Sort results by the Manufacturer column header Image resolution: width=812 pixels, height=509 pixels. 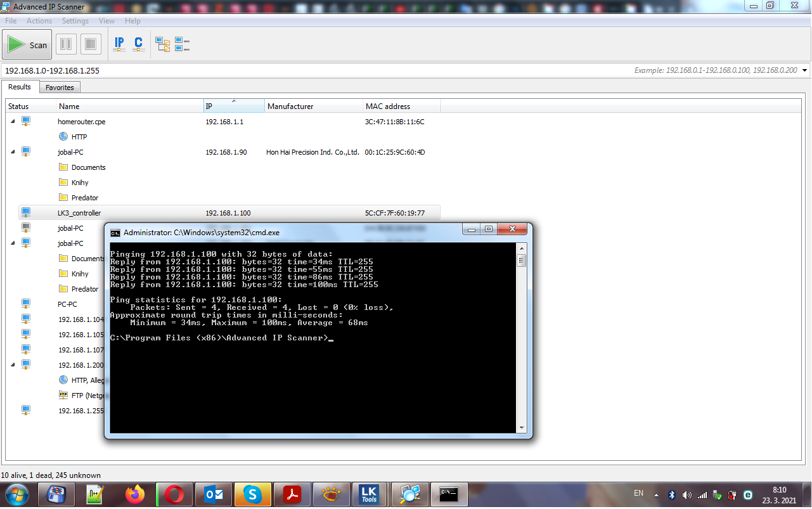[290, 106]
